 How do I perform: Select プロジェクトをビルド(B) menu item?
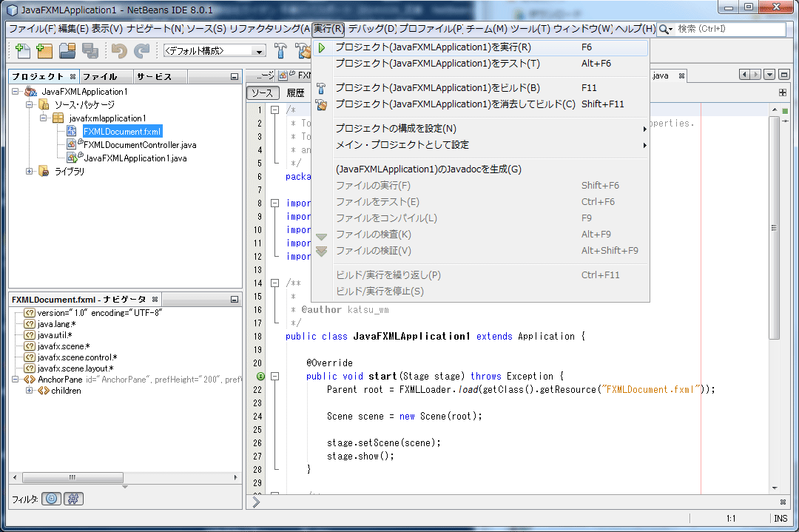(480, 88)
